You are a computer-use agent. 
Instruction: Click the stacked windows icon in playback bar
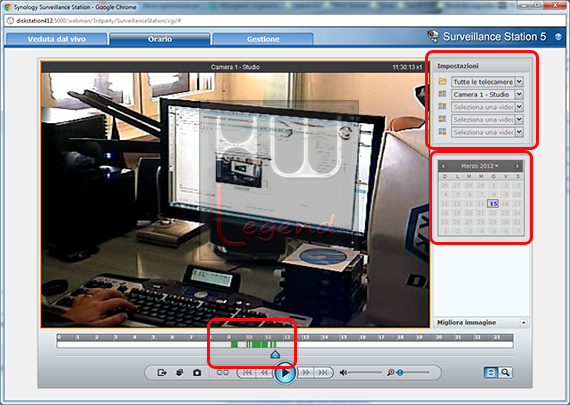[179, 373]
